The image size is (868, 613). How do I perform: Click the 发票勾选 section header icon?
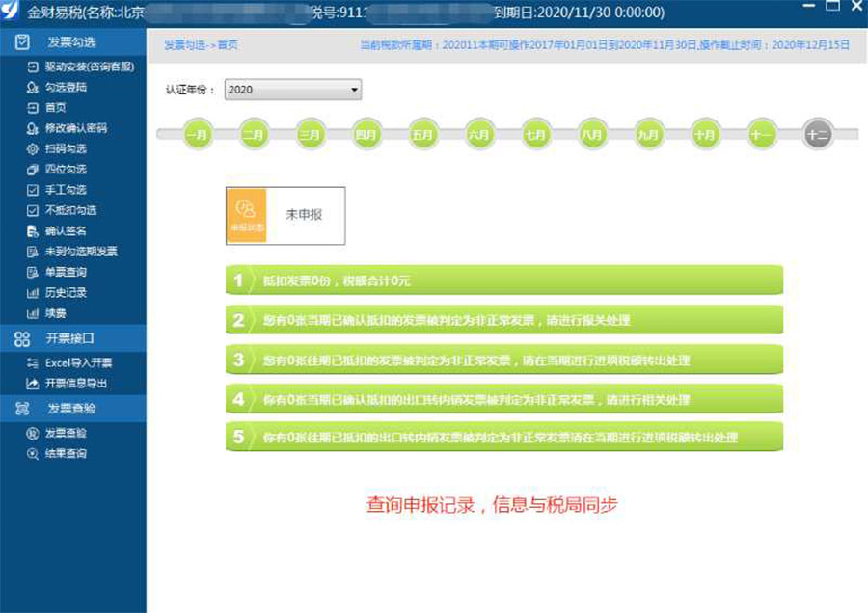(22, 42)
